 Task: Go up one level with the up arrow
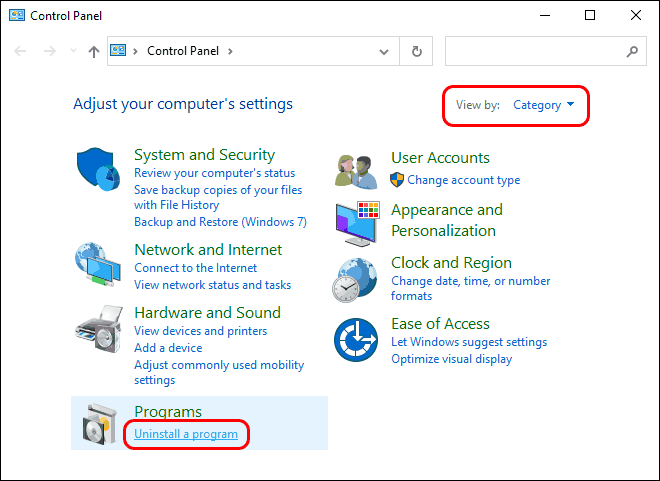[94, 52]
